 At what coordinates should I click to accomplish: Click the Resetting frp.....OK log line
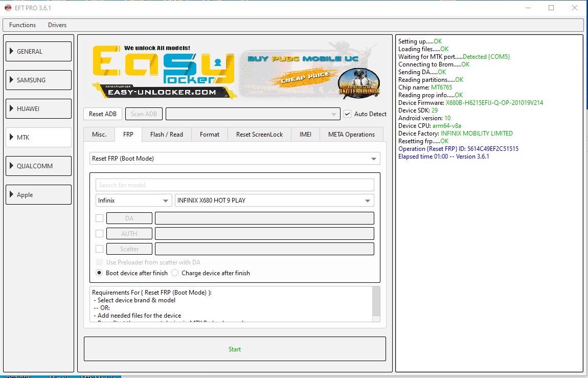tap(423, 141)
